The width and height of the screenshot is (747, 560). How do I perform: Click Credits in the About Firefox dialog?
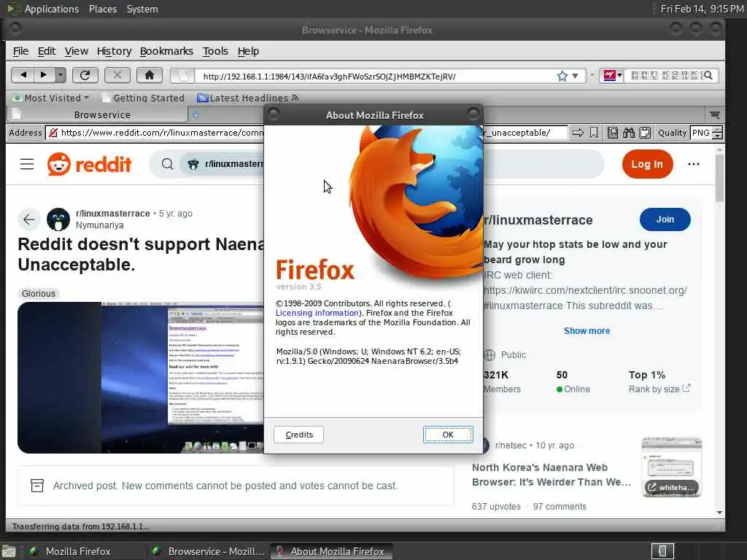[298, 435]
